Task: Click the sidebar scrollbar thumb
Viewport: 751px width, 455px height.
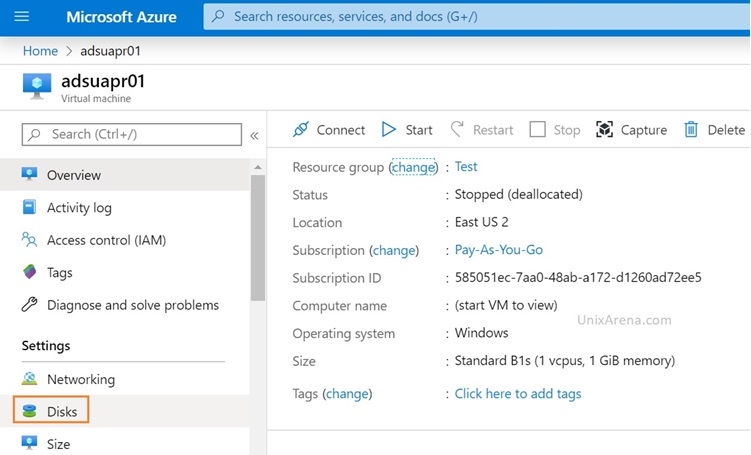Action: (x=258, y=238)
